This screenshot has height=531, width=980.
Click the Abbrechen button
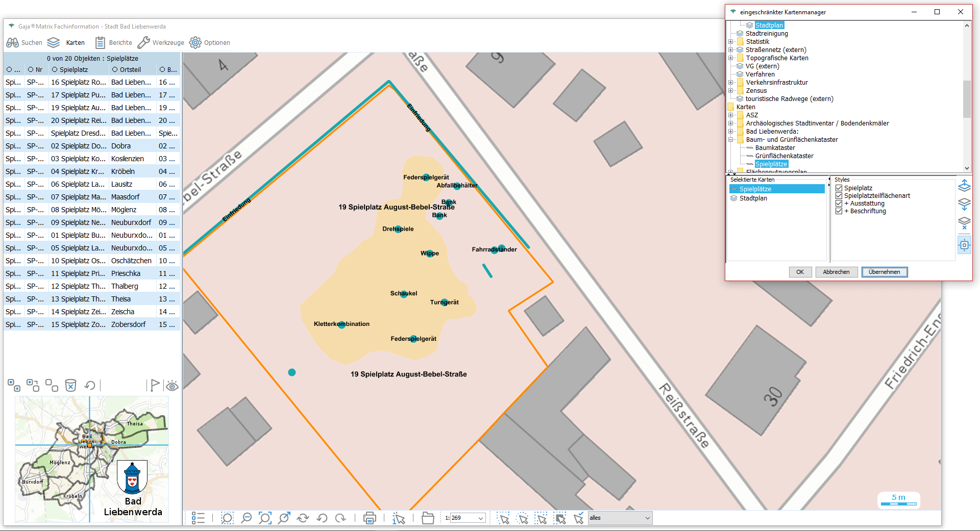(x=836, y=272)
